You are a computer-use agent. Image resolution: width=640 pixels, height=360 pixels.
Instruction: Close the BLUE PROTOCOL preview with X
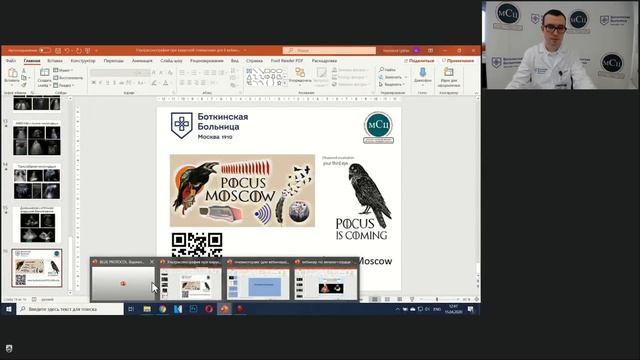coord(152,262)
